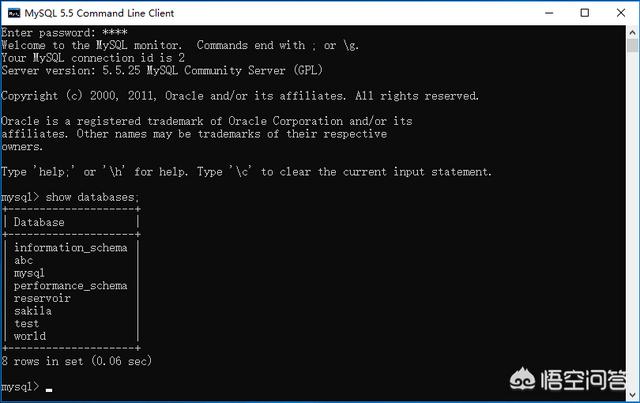Click the test database row
The height and width of the screenshot is (403, 640).
click(x=27, y=324)
